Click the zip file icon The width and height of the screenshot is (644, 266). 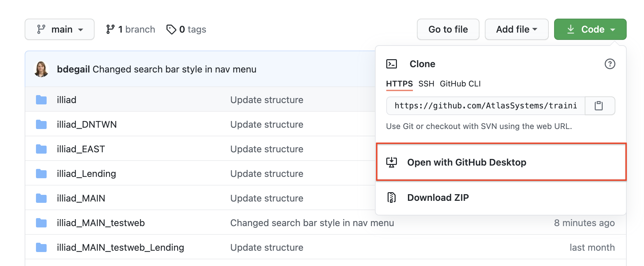pos(392,198)
